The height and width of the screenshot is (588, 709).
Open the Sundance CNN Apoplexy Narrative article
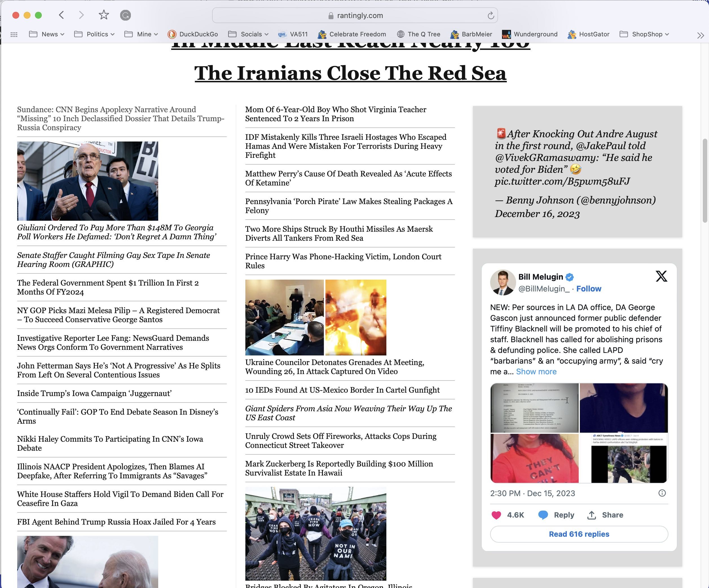(121, 118)
